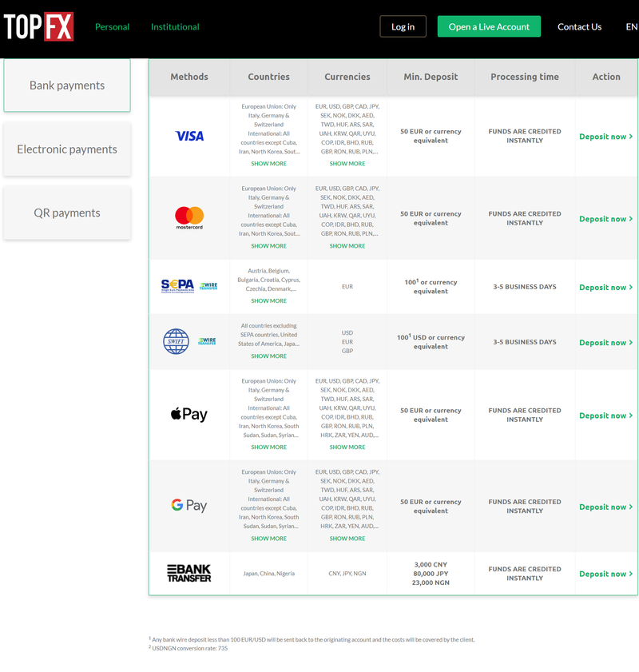The width and height of the screenshot is (639, 672).
Task: Click Deposit now for Visa
Action: tap(606, 137)
